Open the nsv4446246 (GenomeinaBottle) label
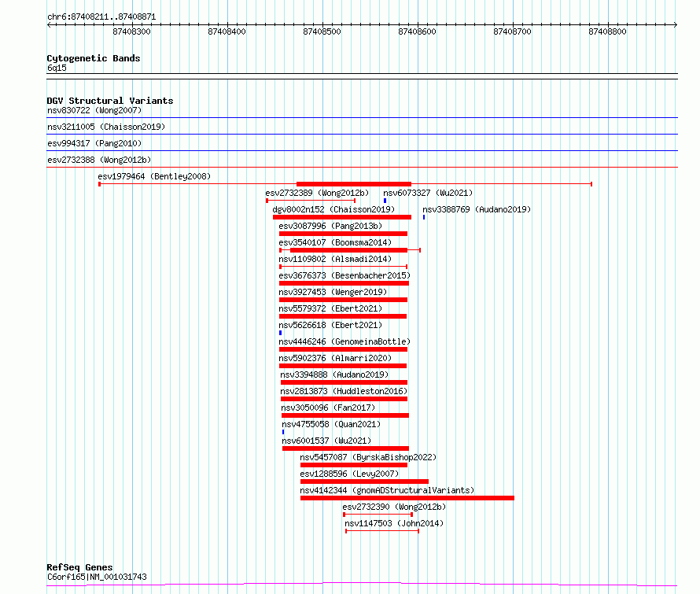700x594 pixels. click(x=344, y=341)
